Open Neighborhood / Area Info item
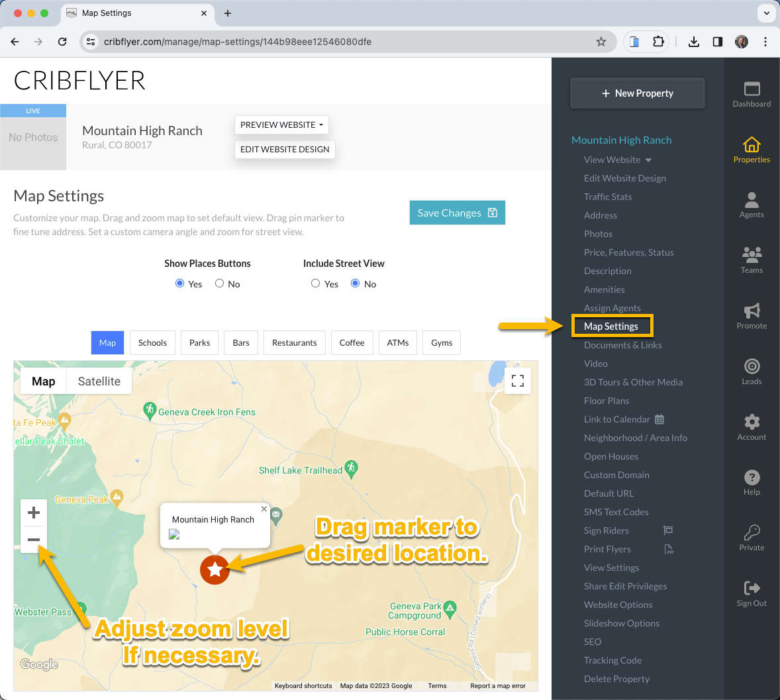Viewport: 780px width, 700px height. point(635,437)
